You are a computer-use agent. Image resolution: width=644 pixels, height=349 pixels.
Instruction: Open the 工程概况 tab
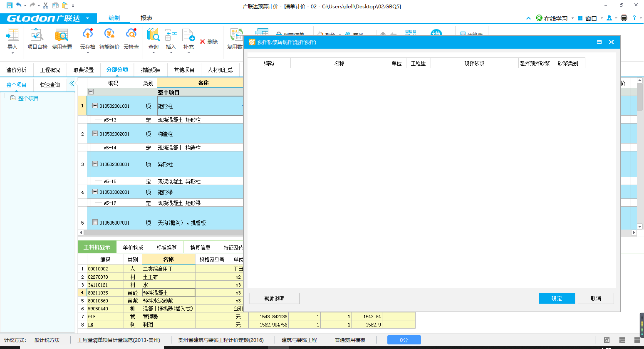coord(50,70)
